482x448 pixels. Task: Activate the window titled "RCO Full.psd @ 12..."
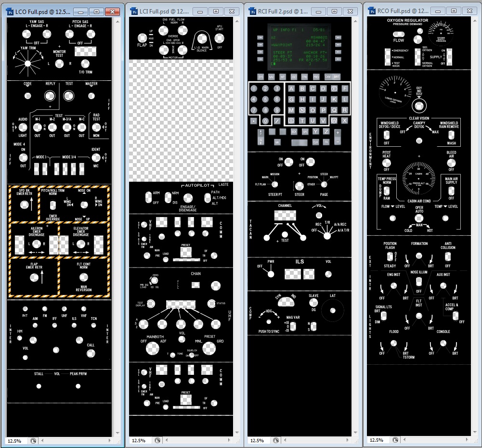click(x=403, y=11)
